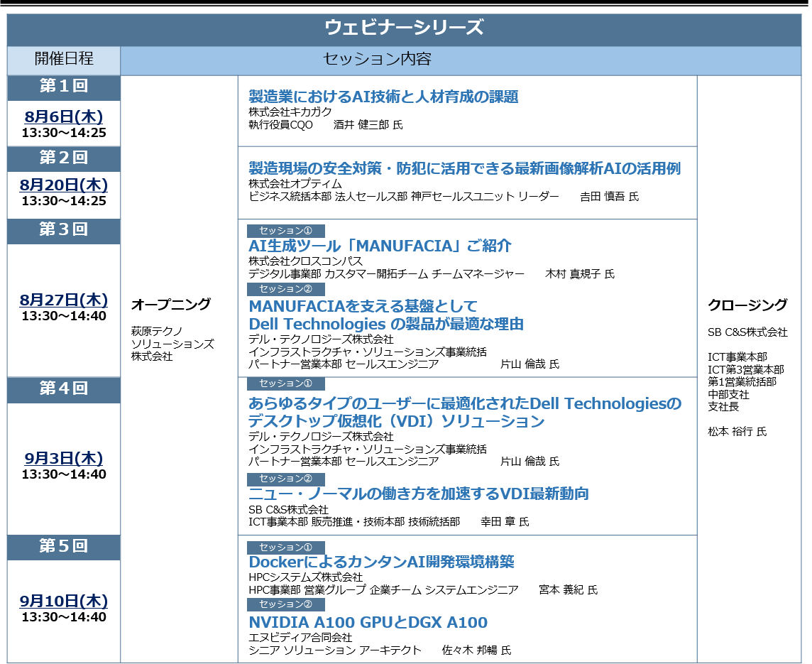This screenshot has width=812, height=664.
Task: Click ICT第3営業本部 in the closing column
Action: [746, 370]
